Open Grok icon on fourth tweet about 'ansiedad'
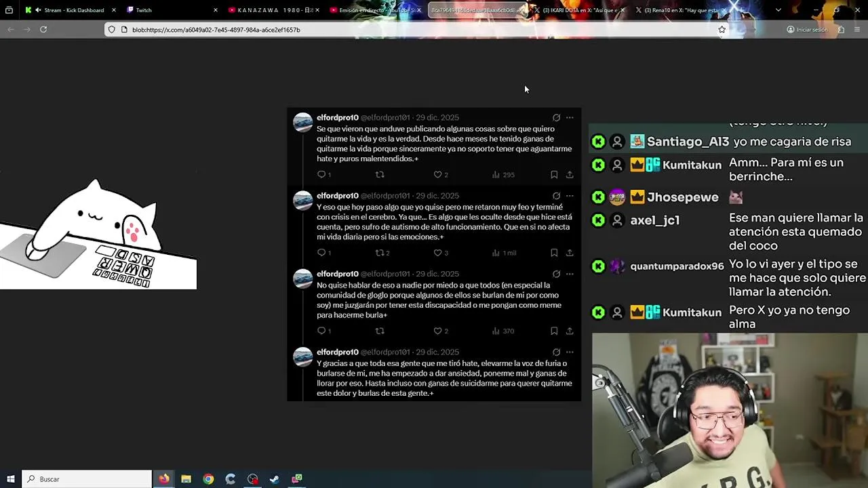 556,352
